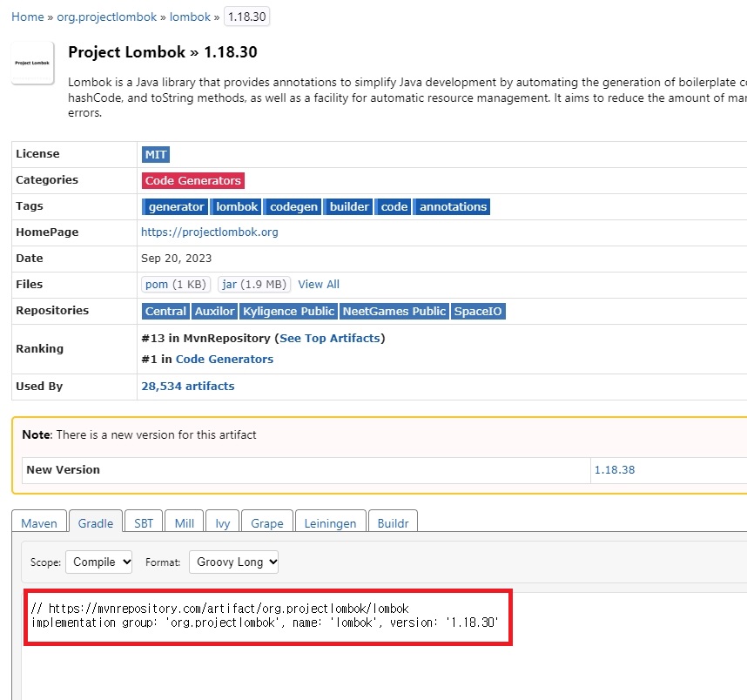Switch to the Buildr tab
The image size is (747, 700).
[393, 522]
